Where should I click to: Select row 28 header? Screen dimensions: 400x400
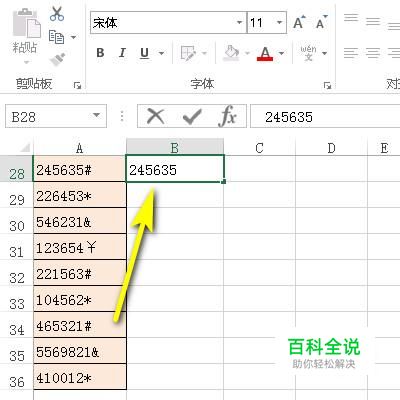(17, 169)
